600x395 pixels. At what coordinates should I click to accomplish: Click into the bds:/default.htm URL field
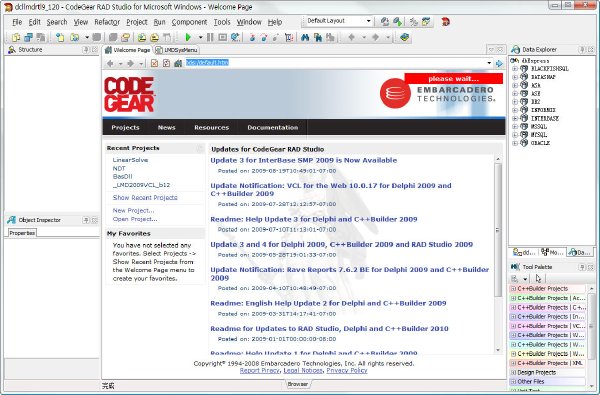click(x=337, y=63)
